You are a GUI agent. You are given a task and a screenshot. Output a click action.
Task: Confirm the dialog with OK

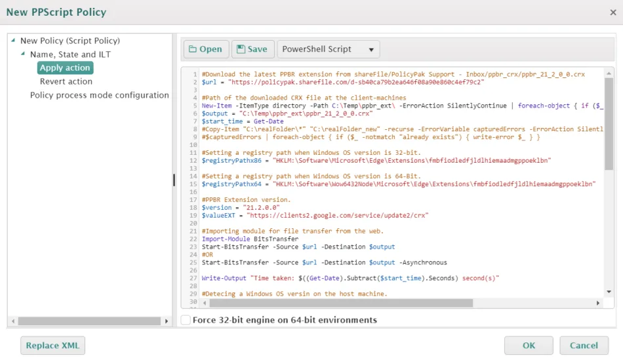tap(529, 346)
